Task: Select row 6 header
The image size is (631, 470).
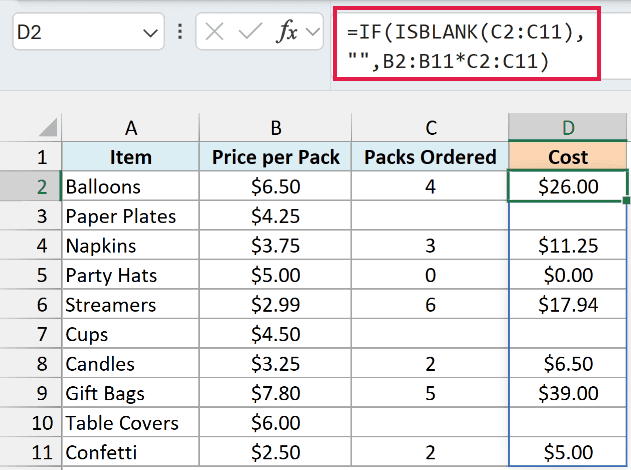Action: tap(31, 305)
